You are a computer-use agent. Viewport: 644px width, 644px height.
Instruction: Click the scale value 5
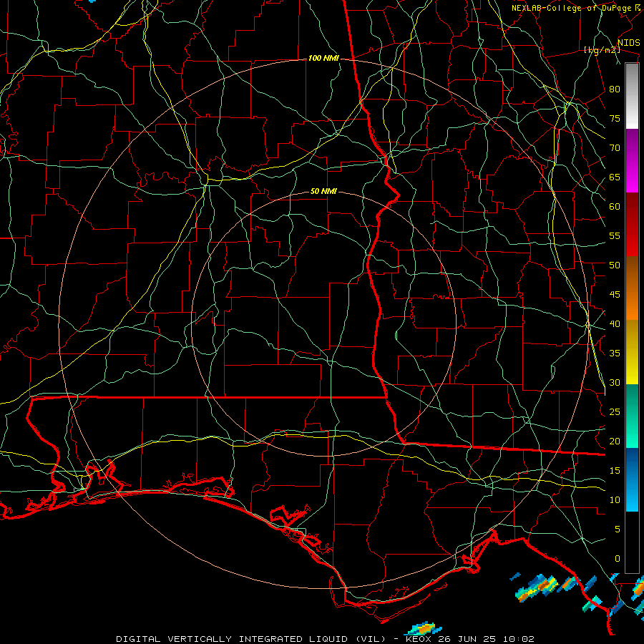click(x=618, y=530)
